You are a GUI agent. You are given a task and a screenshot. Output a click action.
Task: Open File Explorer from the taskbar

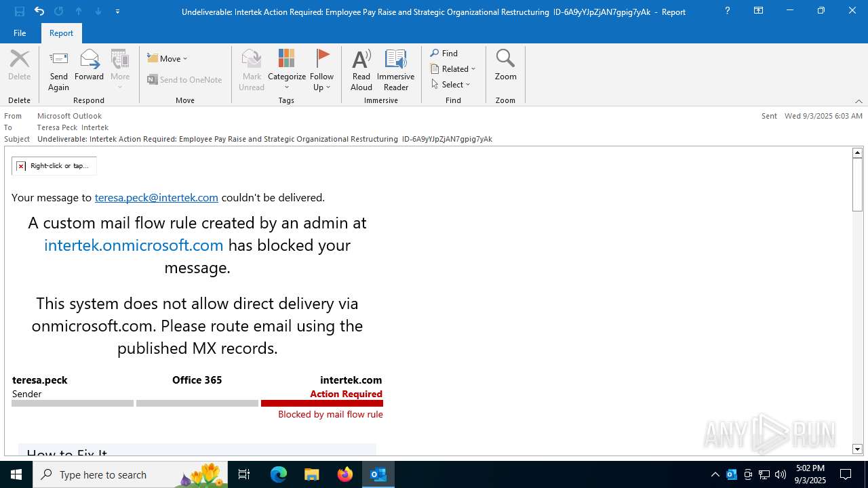tap(311, 474)
